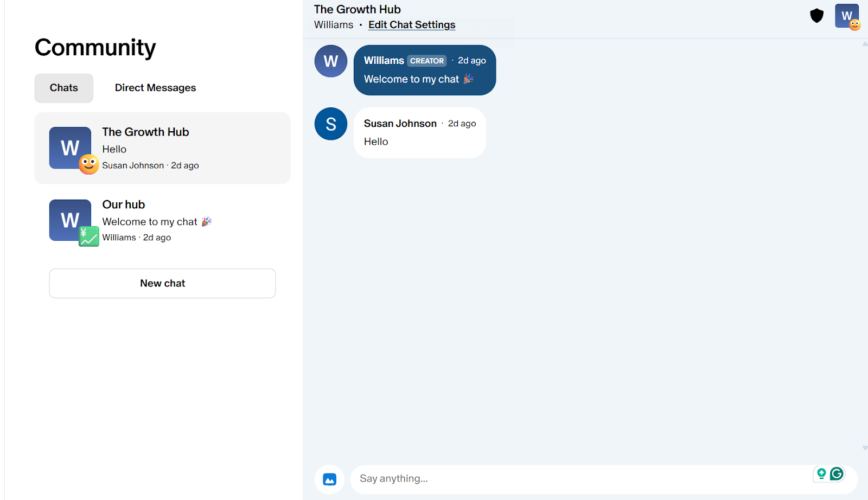Click scrollbar up arrow in chat pane
The image size is (868, 500).
pos(864,44)
